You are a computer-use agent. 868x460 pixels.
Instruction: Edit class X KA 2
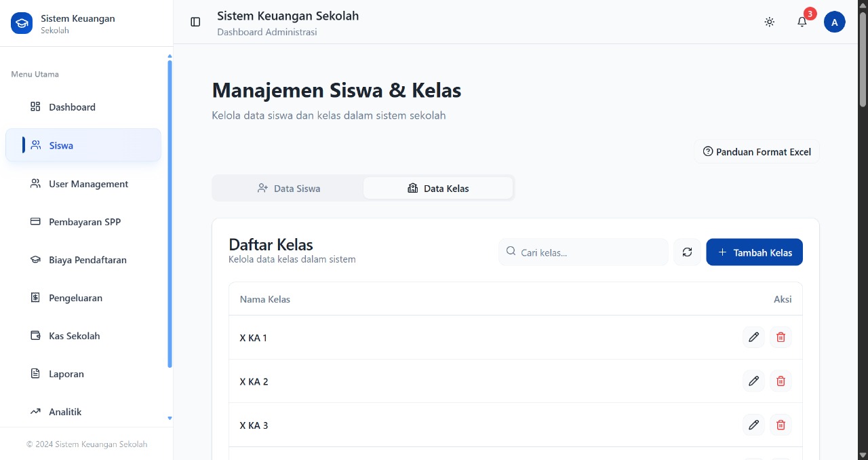pyautogui.click(x=753, y=381)
